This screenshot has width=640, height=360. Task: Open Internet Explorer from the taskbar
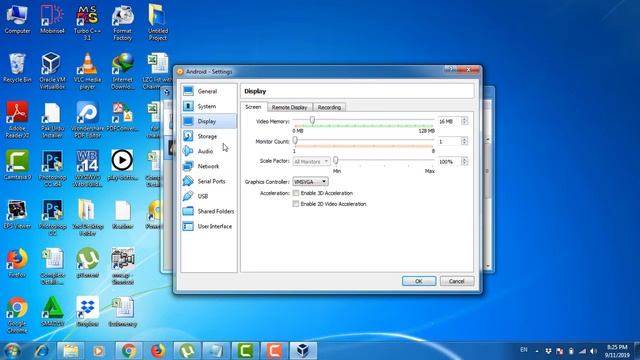41,351
